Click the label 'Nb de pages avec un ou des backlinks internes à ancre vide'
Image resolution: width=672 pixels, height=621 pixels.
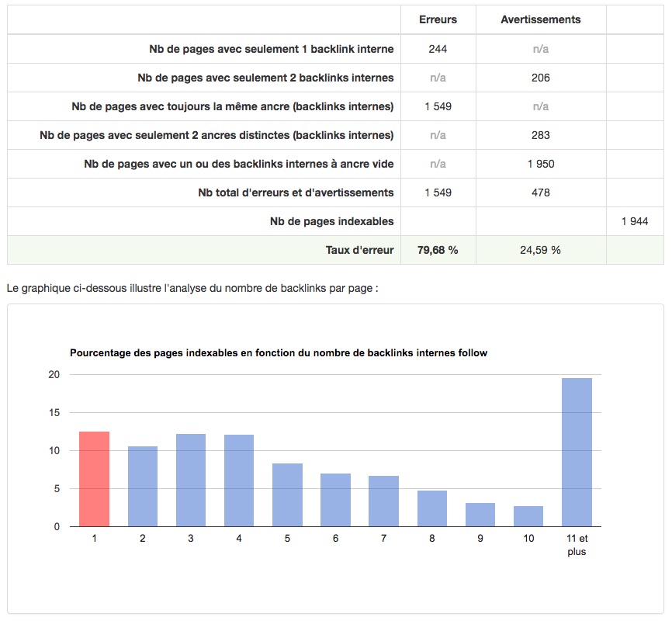coord(239,164)
